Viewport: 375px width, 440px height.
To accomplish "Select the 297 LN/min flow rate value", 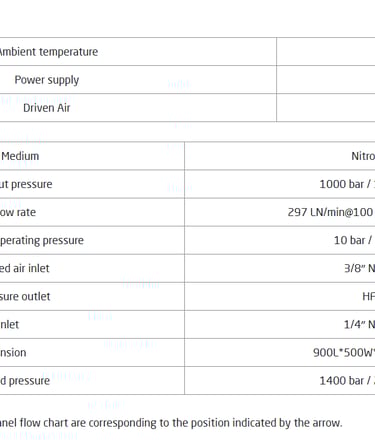I will (x=331, y=212).
